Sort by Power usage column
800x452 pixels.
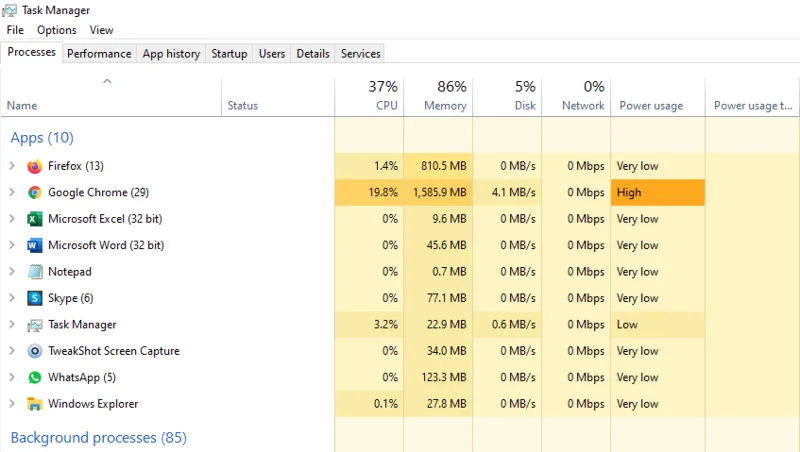tap(658, 97)
